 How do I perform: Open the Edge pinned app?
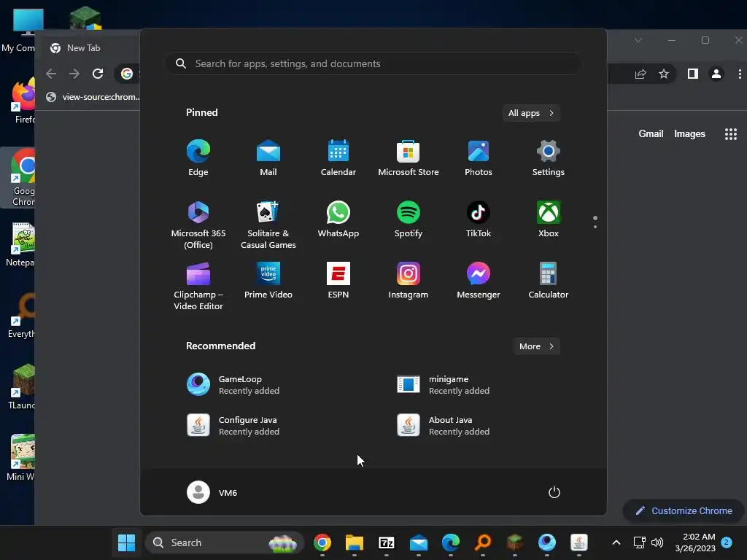[198, 158]
